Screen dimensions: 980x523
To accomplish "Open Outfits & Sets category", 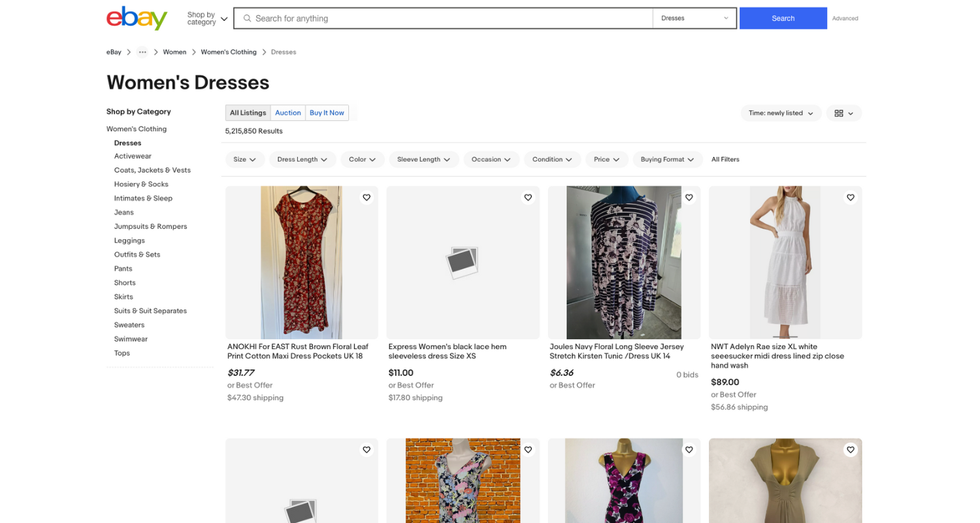I will coord(137,254).
